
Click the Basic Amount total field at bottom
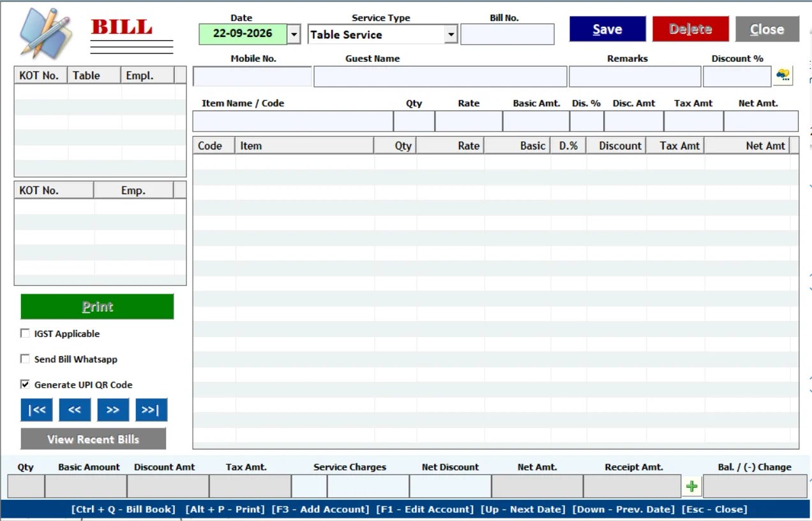click(86, 487)
